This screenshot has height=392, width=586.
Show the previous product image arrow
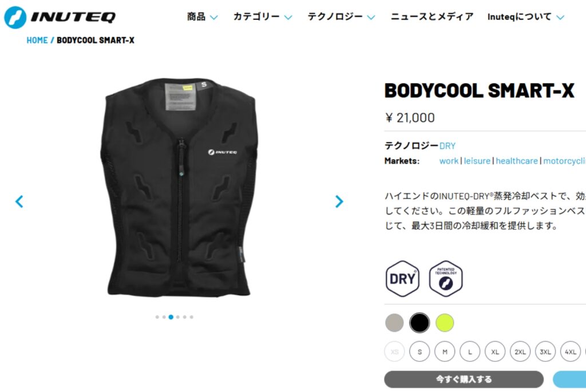[19, 201]
